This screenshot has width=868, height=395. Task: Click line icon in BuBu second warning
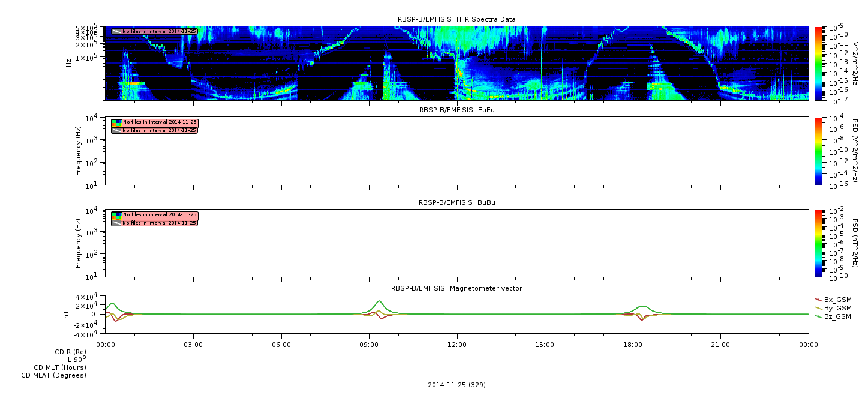116,223
